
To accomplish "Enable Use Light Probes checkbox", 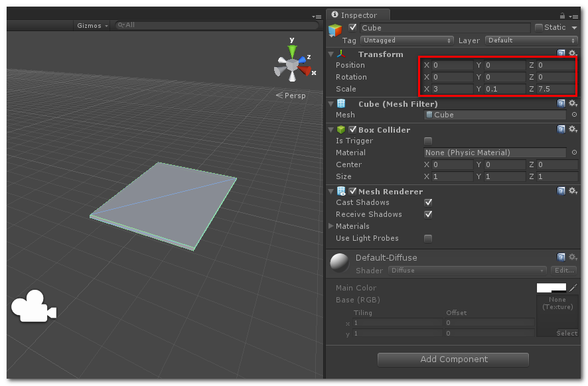I will [x=428, y=238].
